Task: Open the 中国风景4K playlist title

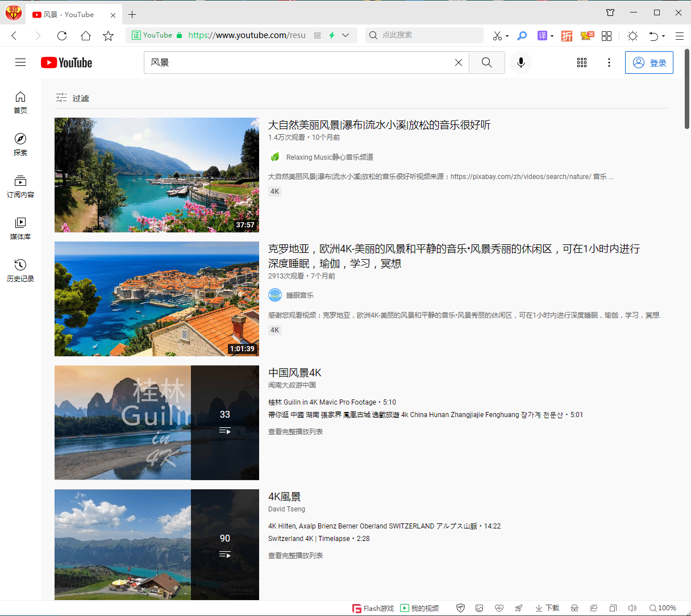Action: (x=295, y=373)
